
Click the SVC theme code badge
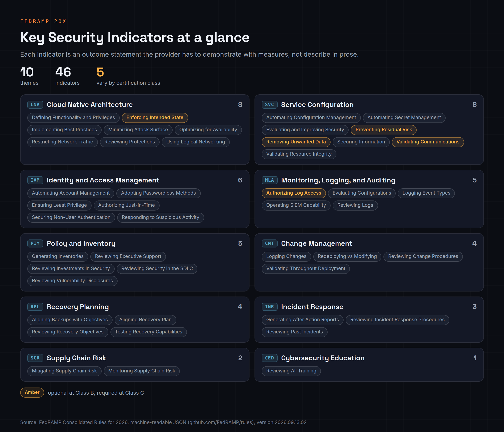(x=269, y=104)
